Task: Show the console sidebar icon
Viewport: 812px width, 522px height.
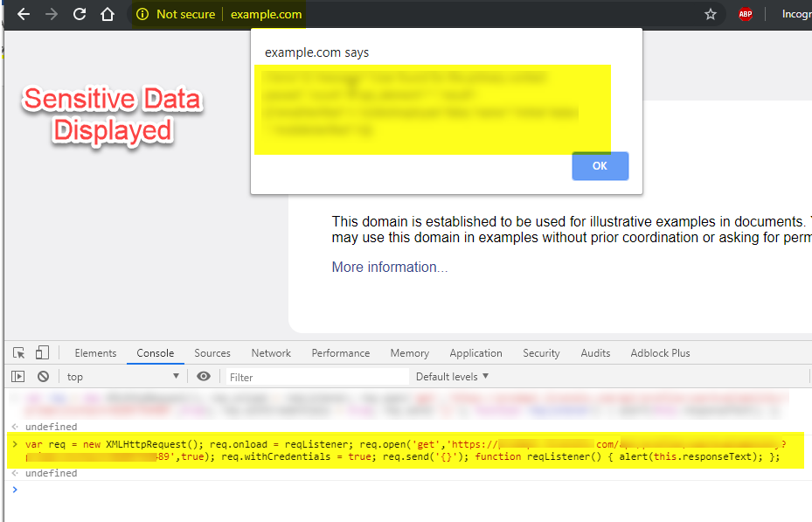Action: 18,376
